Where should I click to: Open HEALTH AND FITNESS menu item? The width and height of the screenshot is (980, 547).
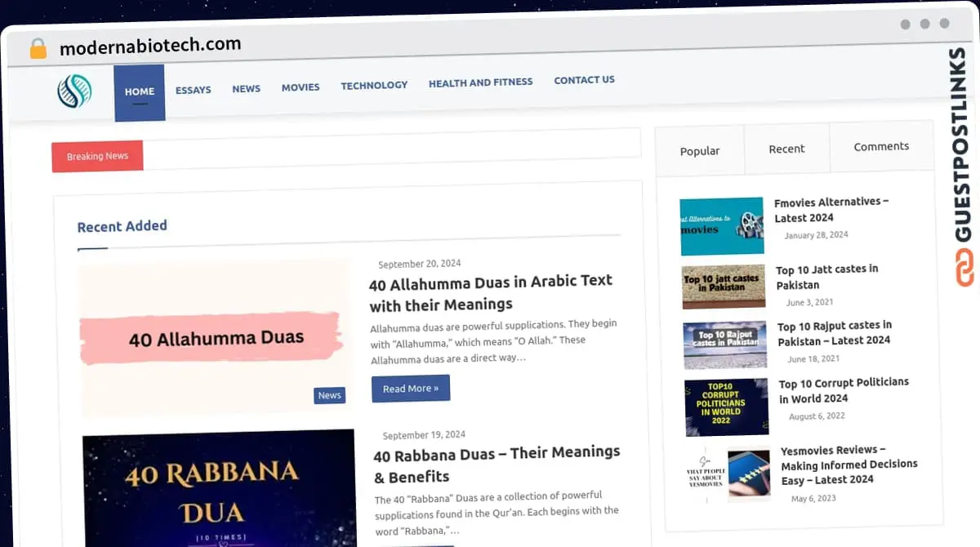click(x=480, y=82)
